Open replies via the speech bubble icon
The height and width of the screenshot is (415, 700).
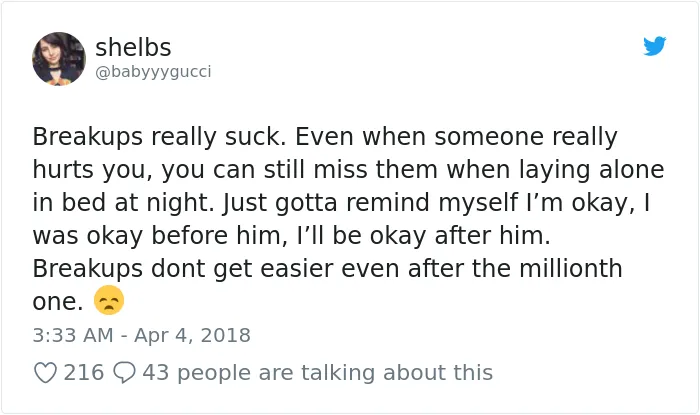point(124,373)
